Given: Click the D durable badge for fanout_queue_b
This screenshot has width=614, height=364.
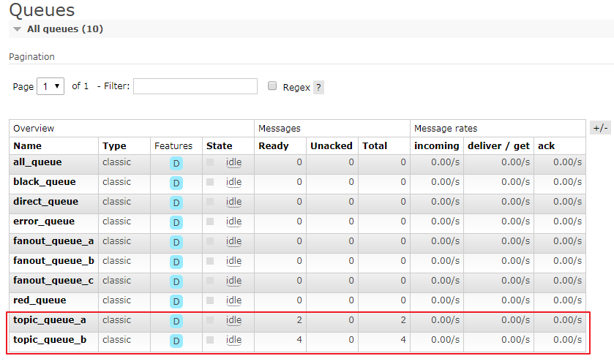Looking at the screenshot, I should coord(176,262).
